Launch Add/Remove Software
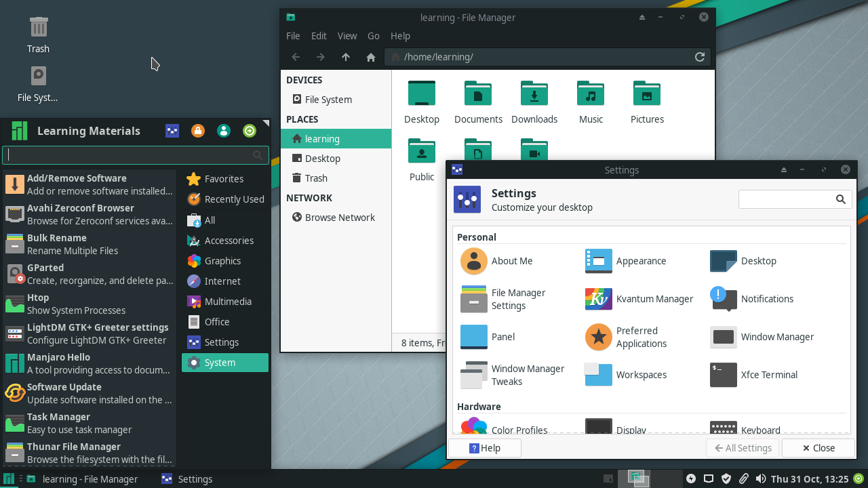The height and width of the screenshot is (488, 868). tap(90, 184)
